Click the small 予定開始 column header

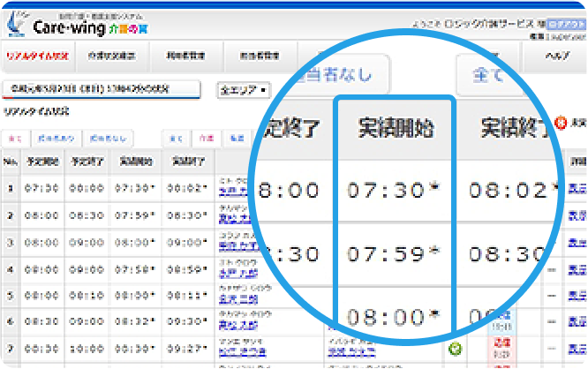click(x=42, y=162)
